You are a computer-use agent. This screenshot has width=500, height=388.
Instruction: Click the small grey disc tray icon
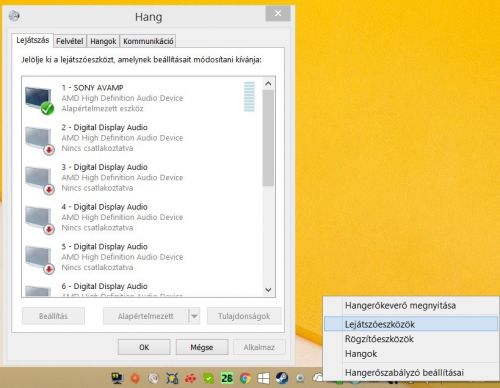300,378
